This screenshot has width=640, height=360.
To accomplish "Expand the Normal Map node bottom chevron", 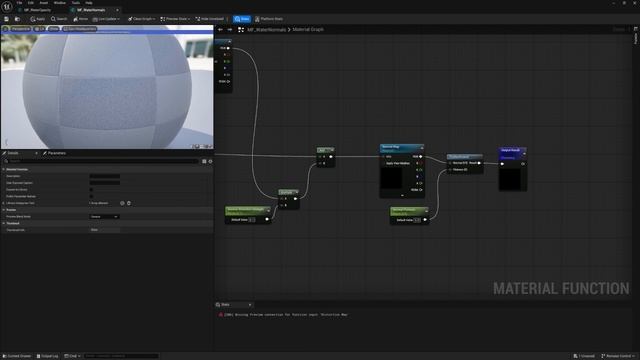I will (402, 196).
